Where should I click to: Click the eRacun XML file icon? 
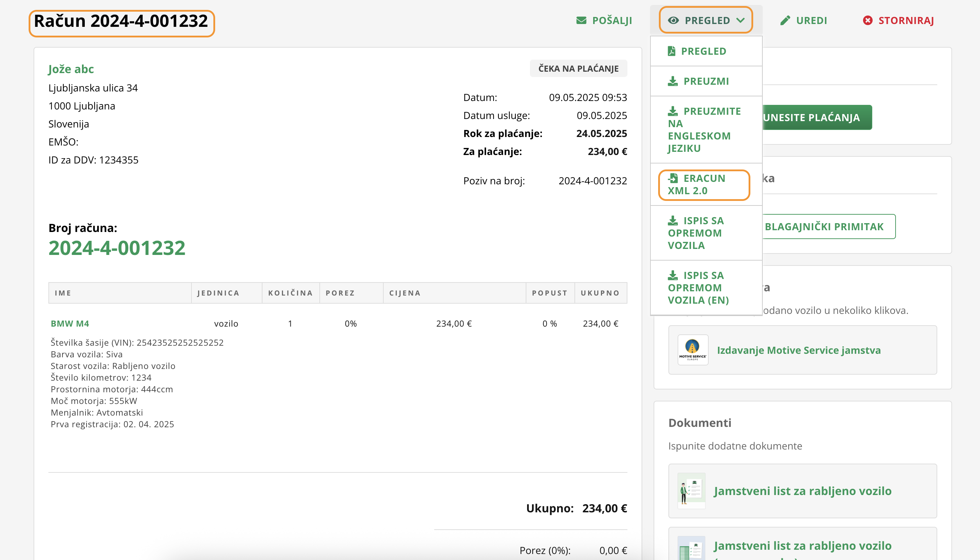coord(673,178)
